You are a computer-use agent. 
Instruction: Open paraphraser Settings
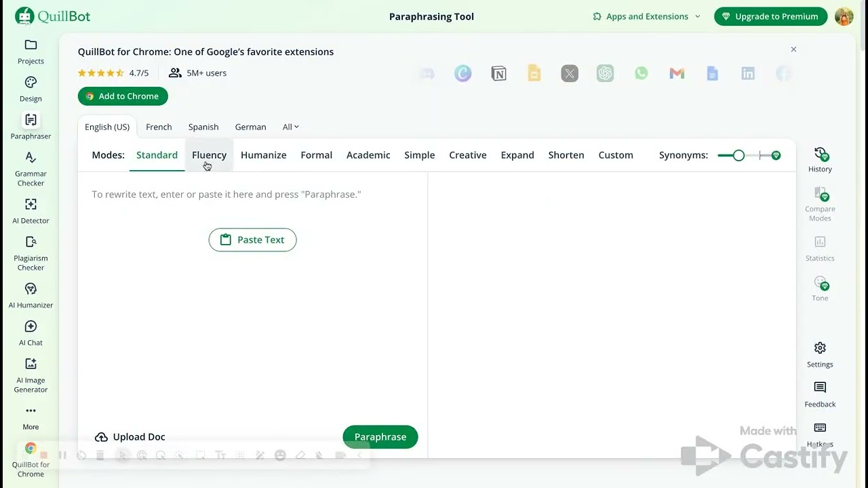820,355
